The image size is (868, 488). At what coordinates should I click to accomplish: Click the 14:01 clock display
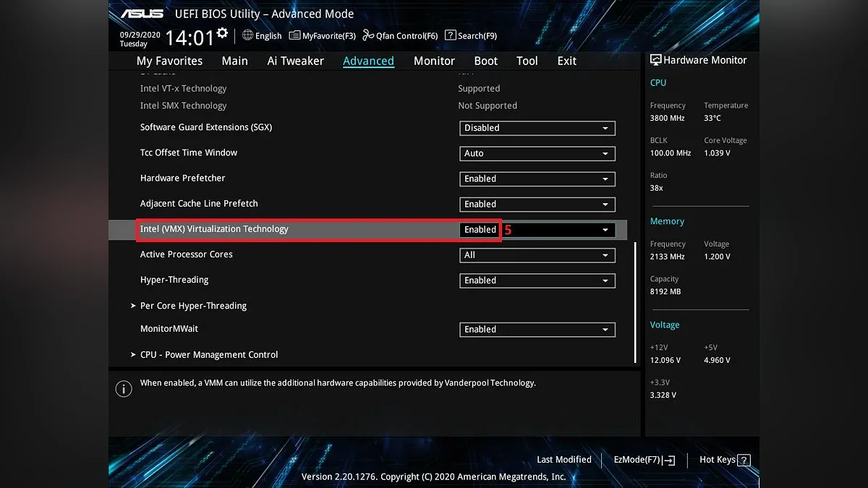(x=190, y=38)
